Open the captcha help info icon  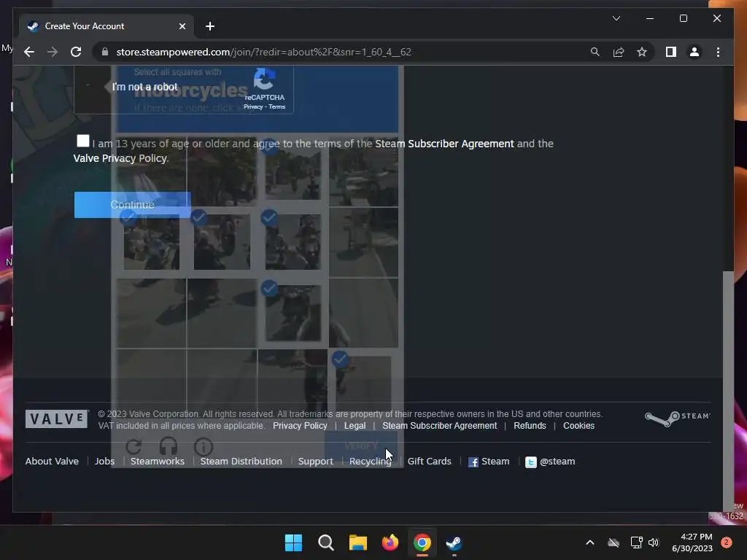click(204, 447)
